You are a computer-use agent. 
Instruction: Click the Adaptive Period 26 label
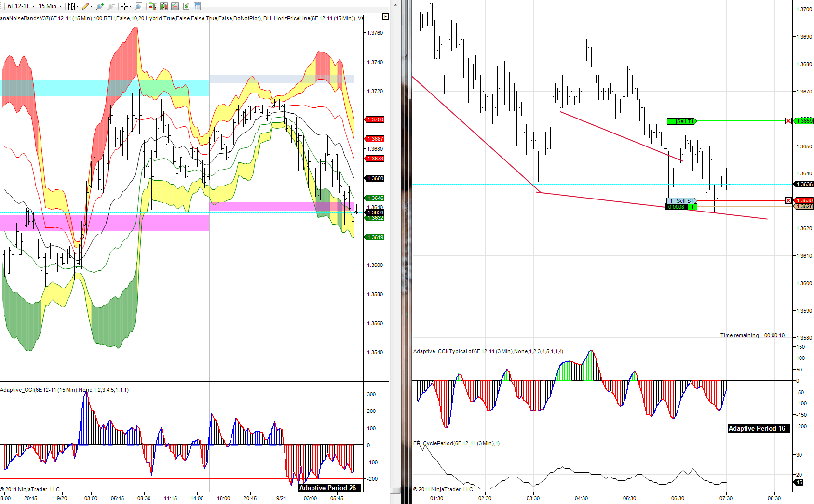click(329, 488)
